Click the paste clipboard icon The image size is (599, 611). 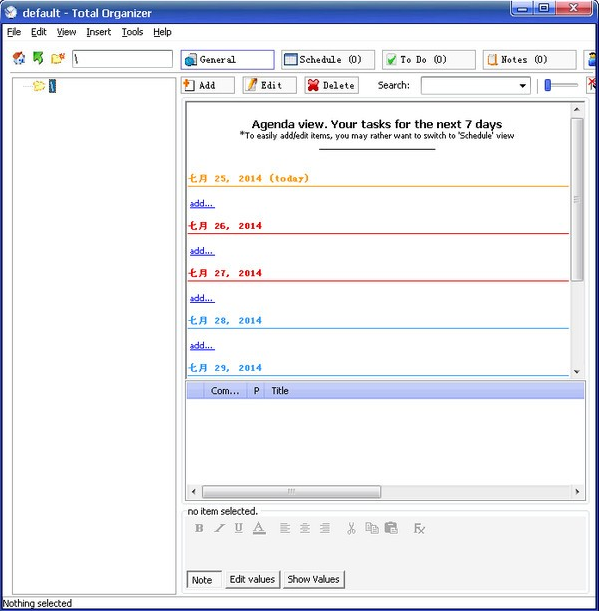point(391,528)
